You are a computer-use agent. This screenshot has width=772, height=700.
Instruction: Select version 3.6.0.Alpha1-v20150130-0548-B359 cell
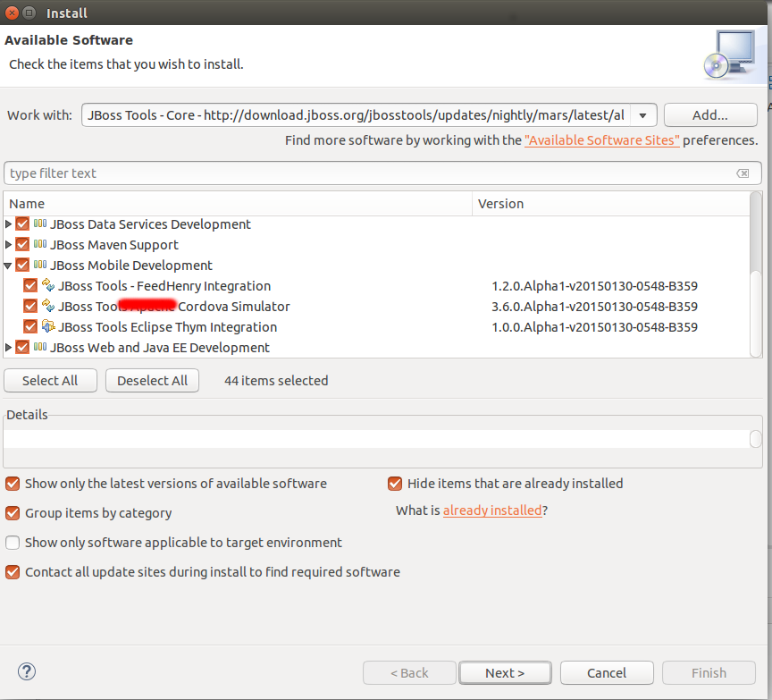(x=594, y=307)
